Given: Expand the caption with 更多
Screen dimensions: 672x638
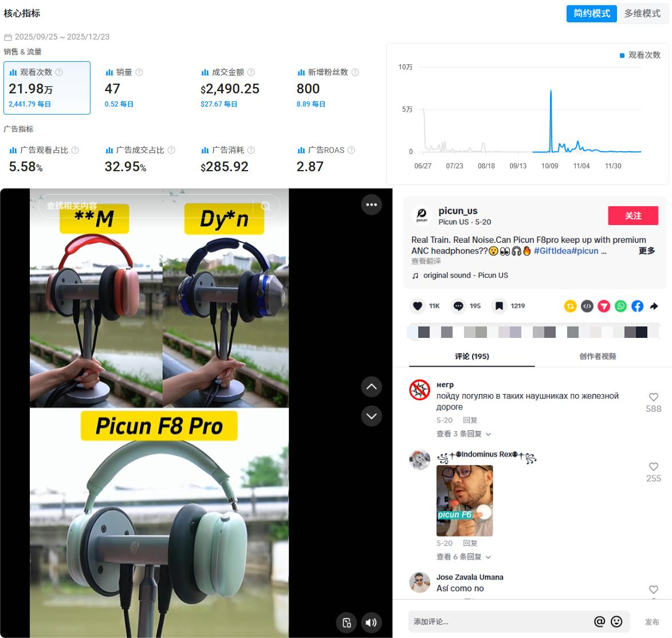Looking at the screenshot, I should coord(646,251).
